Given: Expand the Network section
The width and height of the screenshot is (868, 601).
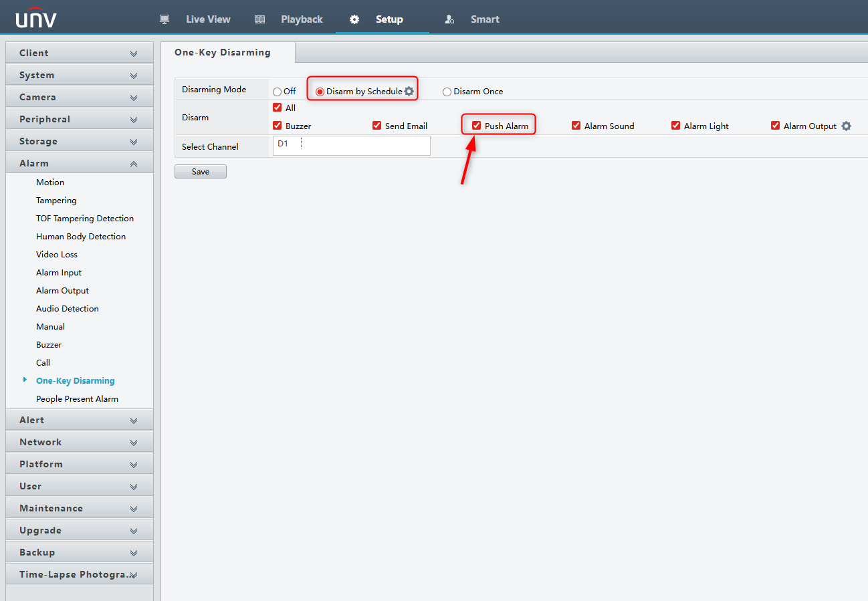Looking at the screenshot, I should click(x=80, y=443).
